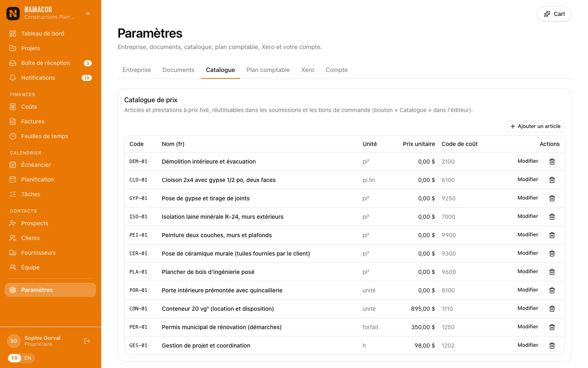Delete the PEI-01 Peinture article
This screenshot has width=588, height=368.
point(552,235)
